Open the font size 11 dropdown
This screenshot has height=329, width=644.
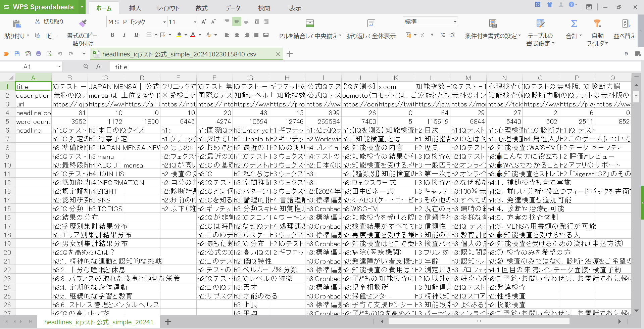(x=195, y=22)
